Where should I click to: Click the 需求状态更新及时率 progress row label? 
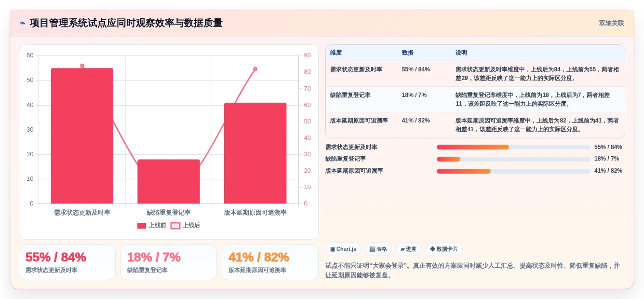[351, 147]
